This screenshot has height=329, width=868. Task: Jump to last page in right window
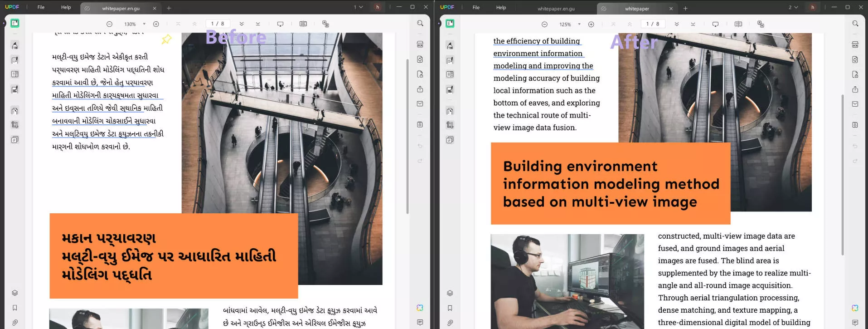coord(693,24)
